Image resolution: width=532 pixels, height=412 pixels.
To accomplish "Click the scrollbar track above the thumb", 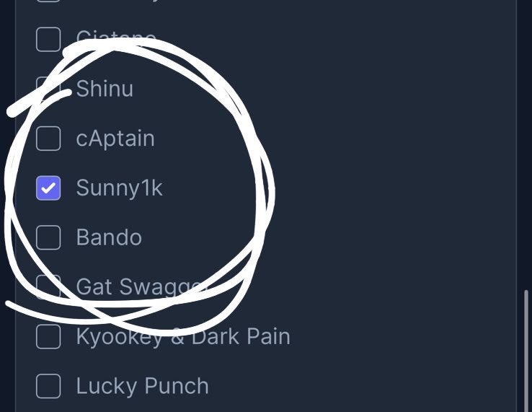I will click(x=526, y=144).
